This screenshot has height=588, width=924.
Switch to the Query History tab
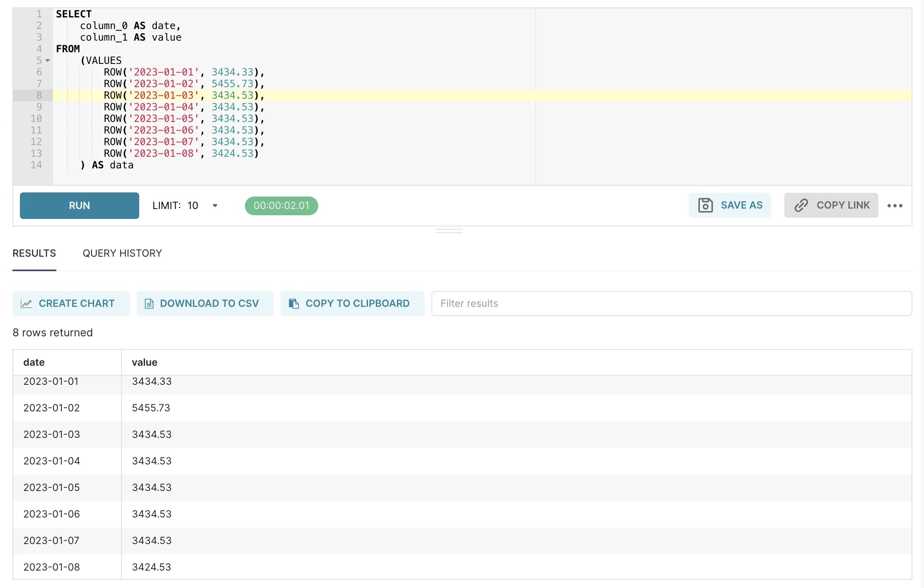pyautogui.click(x=122, y=253)
